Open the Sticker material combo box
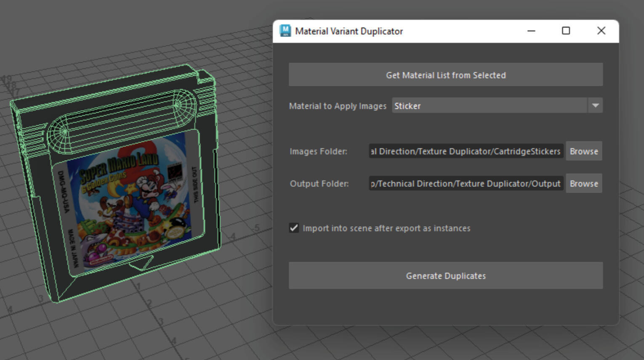 (x=488, y=106)
